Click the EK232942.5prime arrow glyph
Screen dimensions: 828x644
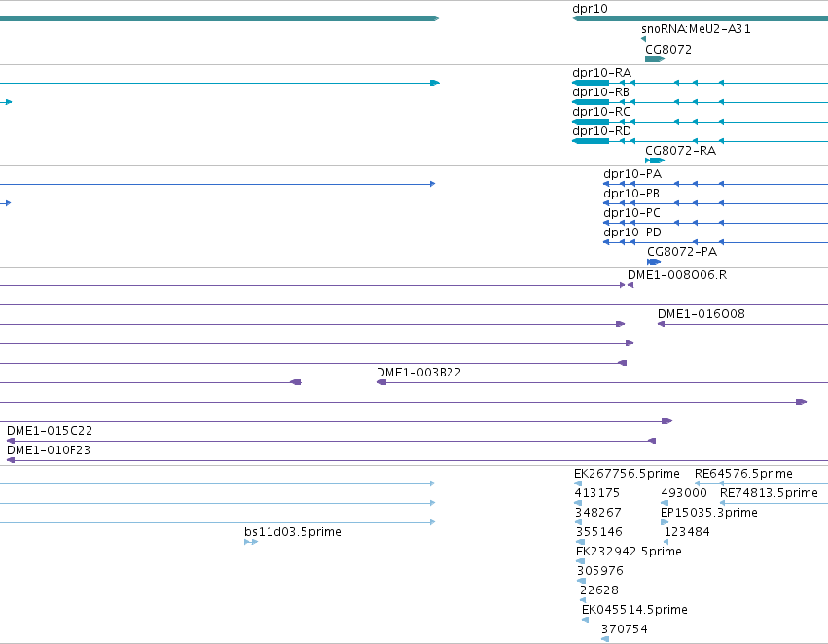(x=580, y=561)
